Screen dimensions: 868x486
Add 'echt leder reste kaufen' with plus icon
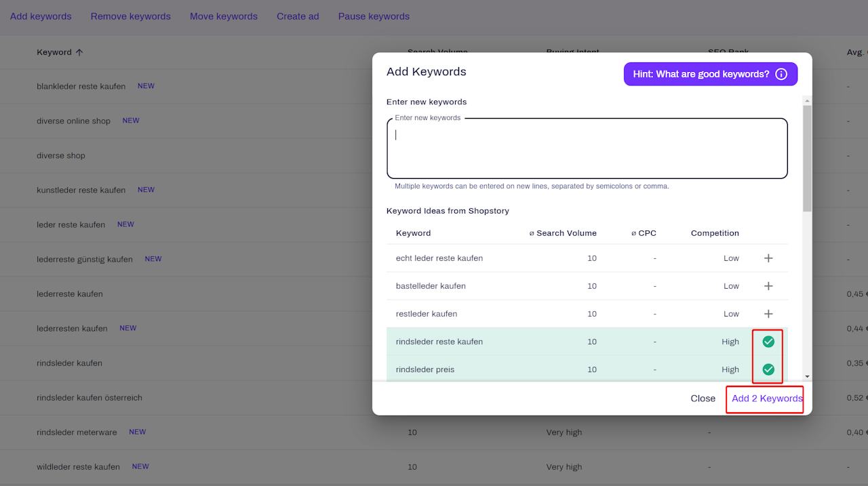click(x=768, y=258)
